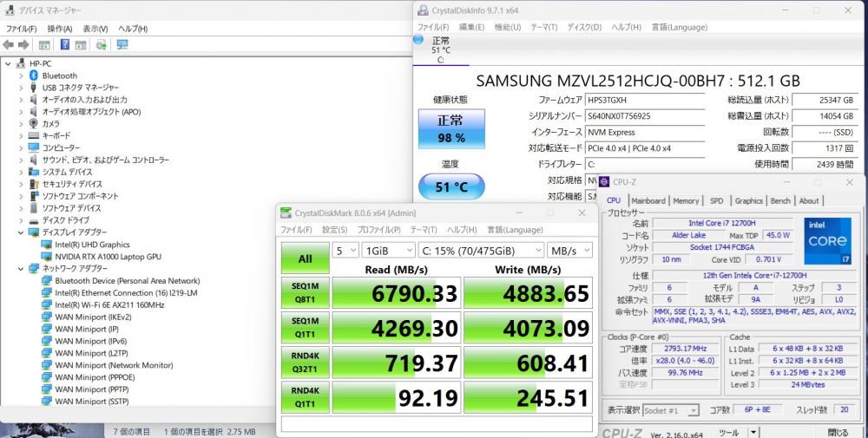
Task: Click the blue C: drive status orb
Action: point(419,40)
